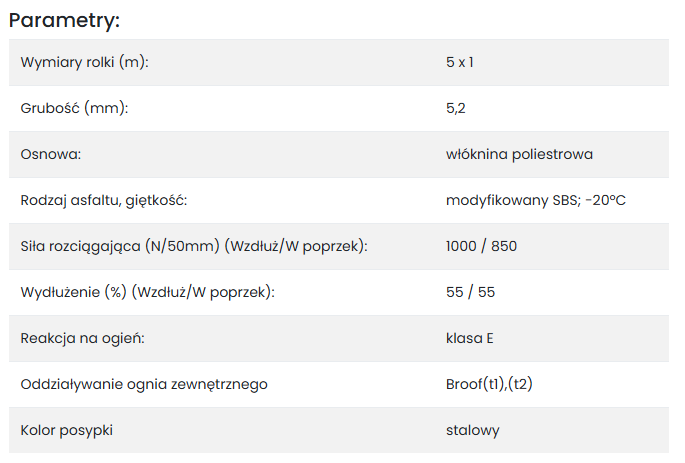Select the Wydłużenie (%) label

pos(147,293)
